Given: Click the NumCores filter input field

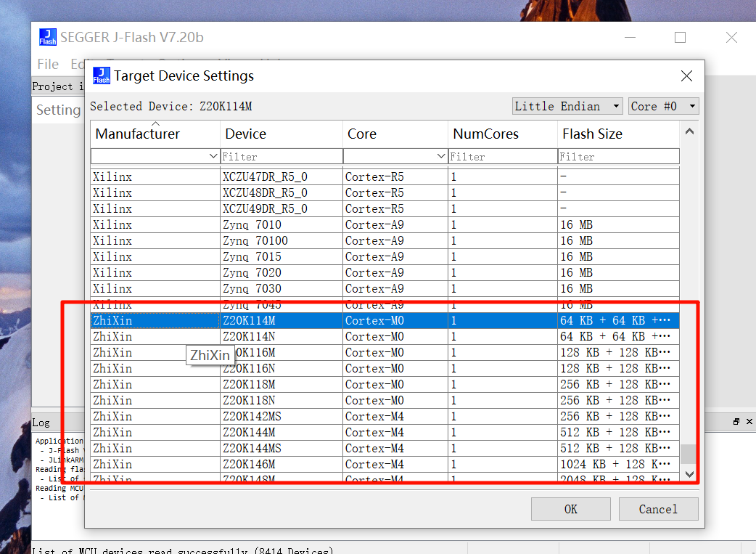Looking at the screenshot, I should pyautogui.click(x=503, y=156).
